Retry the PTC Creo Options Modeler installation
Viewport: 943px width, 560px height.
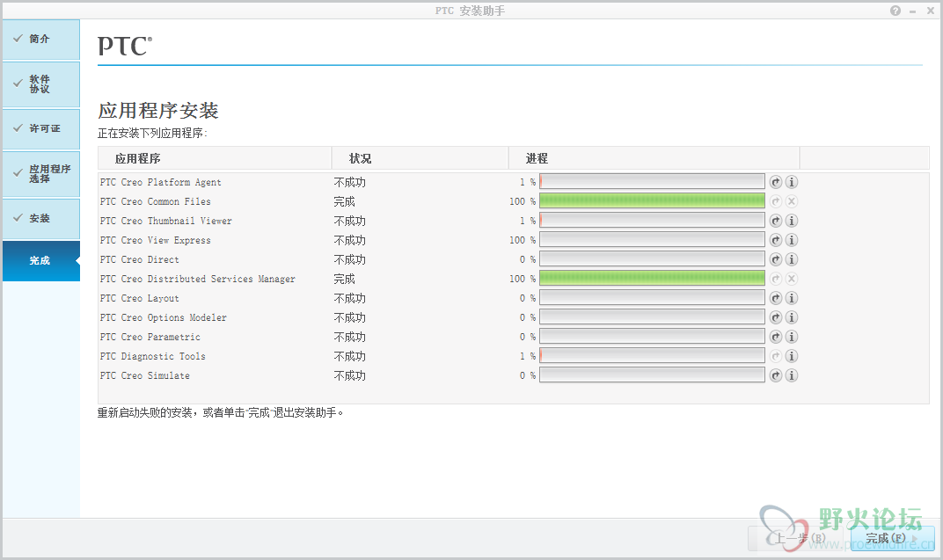click(x=776, y=317)
